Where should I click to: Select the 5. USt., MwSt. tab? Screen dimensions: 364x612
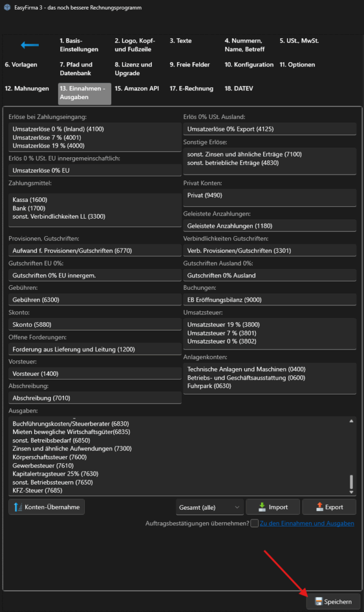(299, 41)
